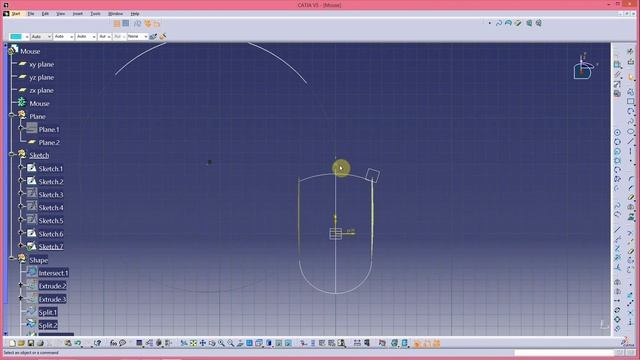
Task: Open the Tools menu
Action: click(x=95, y=13)
